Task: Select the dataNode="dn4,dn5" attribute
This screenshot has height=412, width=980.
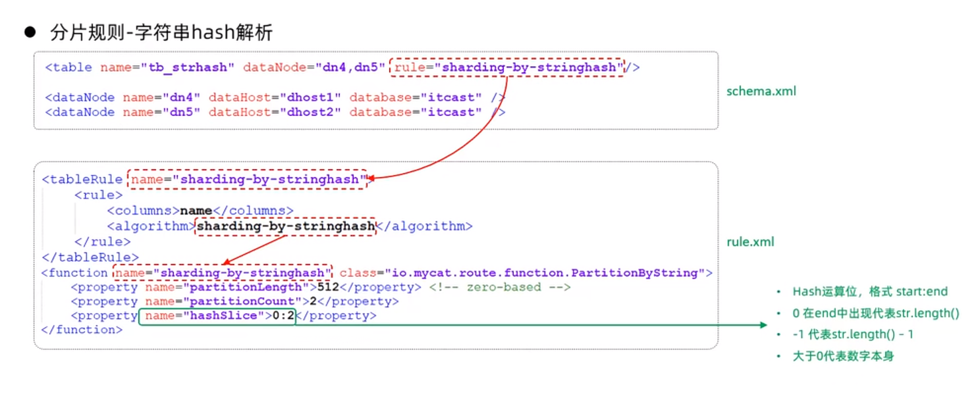Action: pos(314,67)
